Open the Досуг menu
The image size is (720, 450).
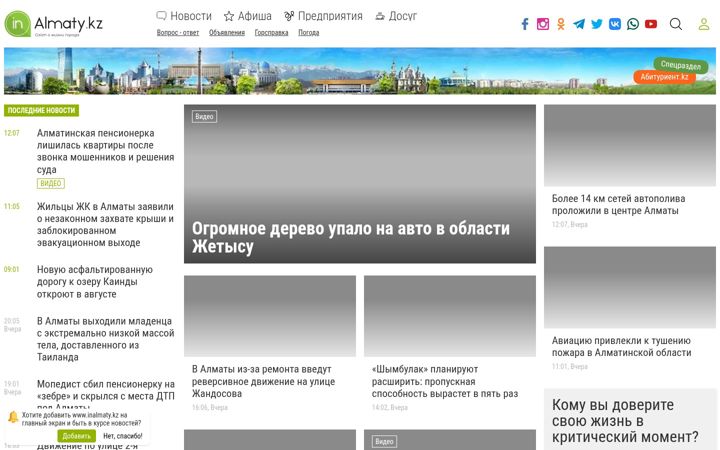coord(403,16)
